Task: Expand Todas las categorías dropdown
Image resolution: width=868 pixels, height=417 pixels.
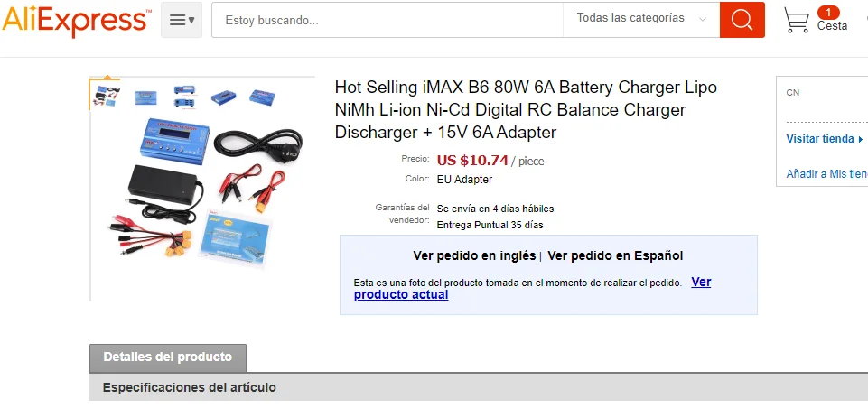Action: coord(641,18)
